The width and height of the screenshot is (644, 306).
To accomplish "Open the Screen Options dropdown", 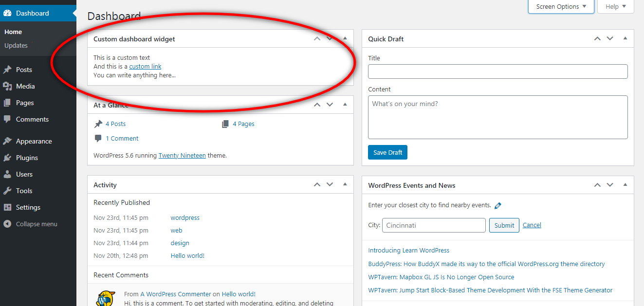I will 561,6.
